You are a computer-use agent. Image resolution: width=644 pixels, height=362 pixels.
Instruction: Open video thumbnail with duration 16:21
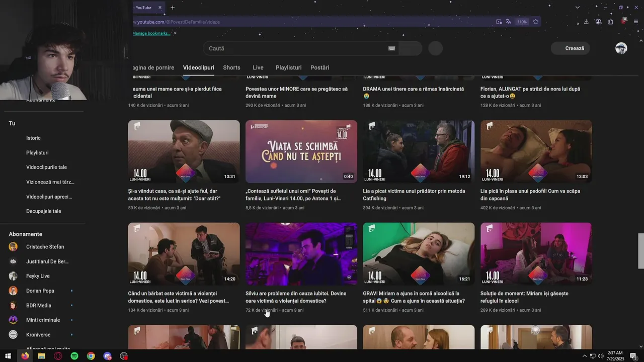(x=419, y=254)
